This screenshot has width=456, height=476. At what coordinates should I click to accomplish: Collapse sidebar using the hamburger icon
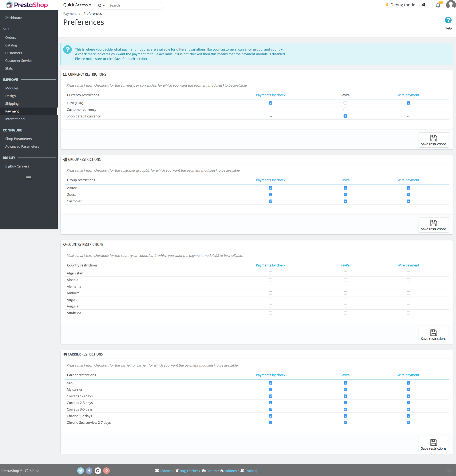coord(29,178)
